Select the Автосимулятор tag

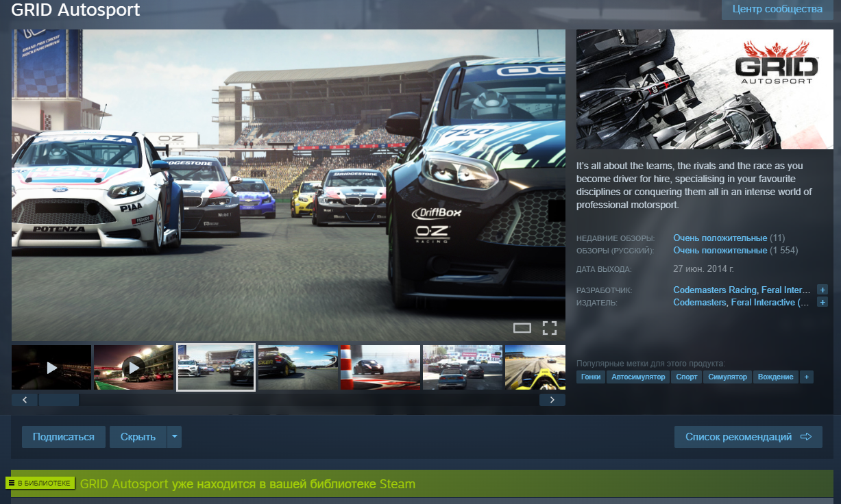click(639, 377)
